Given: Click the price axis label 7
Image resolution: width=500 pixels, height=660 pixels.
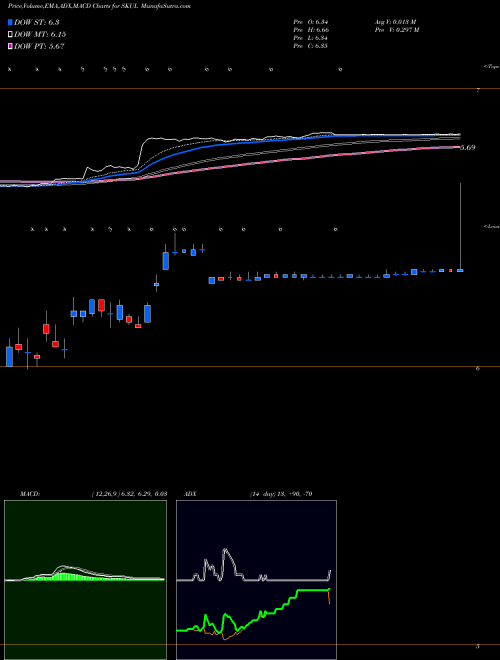Looking at the screenshot, I should (x=478, y=90).
